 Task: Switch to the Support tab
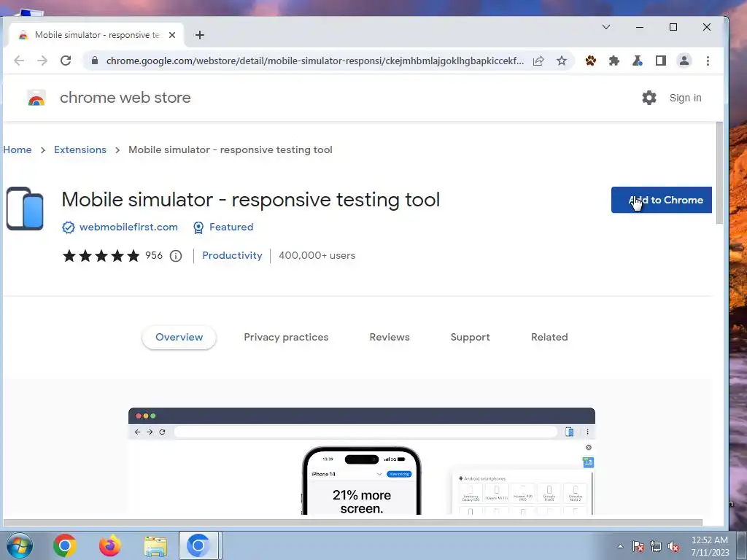click(471, 337)
